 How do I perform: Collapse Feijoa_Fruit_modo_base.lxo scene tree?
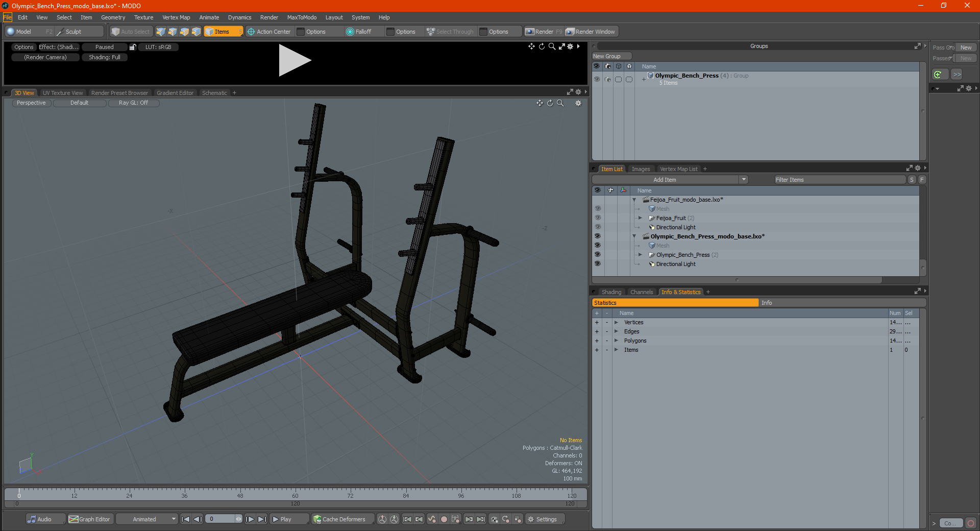pyautogui.click(x=634, y=200)
